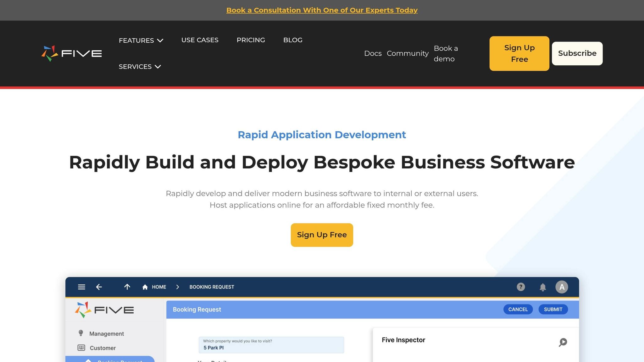Viewport: 644px width, 362px height.
Task: Click Book a Consultation banner link
Action: (322, 10)
